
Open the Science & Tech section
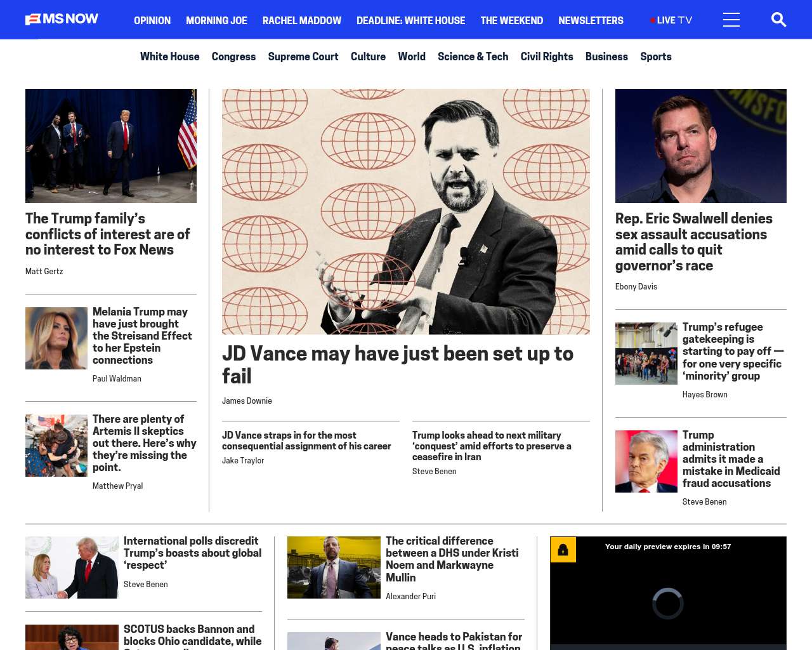473,56
